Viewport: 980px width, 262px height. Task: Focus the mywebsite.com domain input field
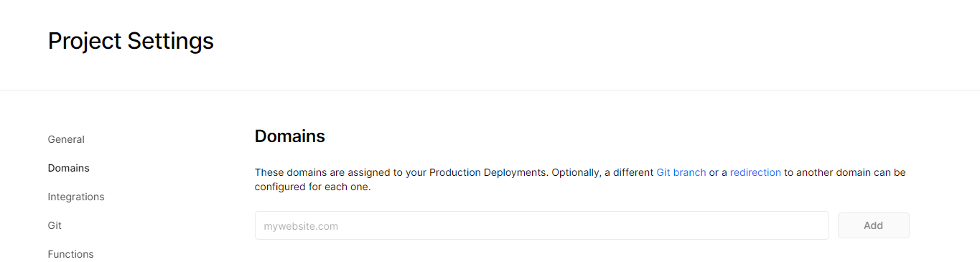(542, 225)
